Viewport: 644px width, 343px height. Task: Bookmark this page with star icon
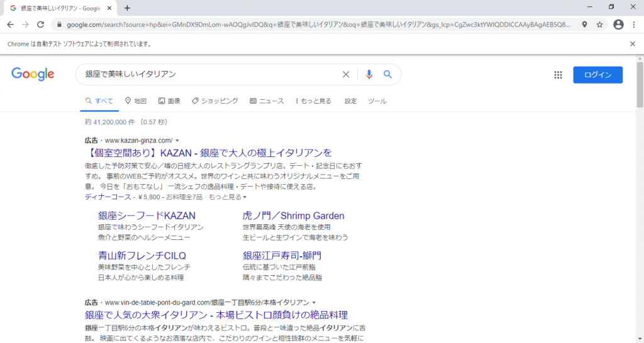tap(599, 24)
